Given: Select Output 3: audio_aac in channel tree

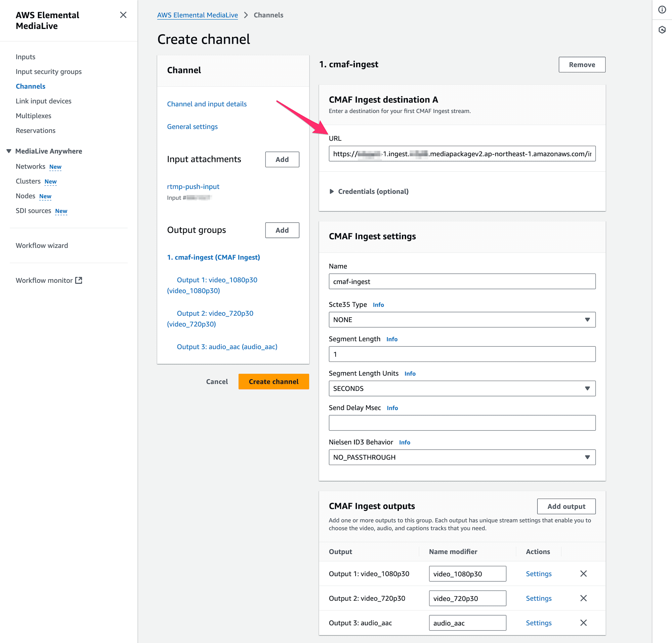Looking at the screenshot, I should click(227, 347).
